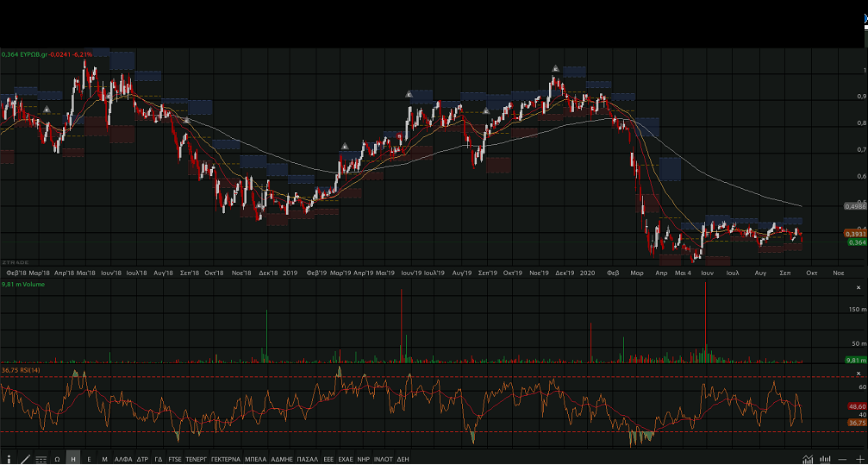
Task: Open the FTSE index shortcut
Action: coord(175,459)
